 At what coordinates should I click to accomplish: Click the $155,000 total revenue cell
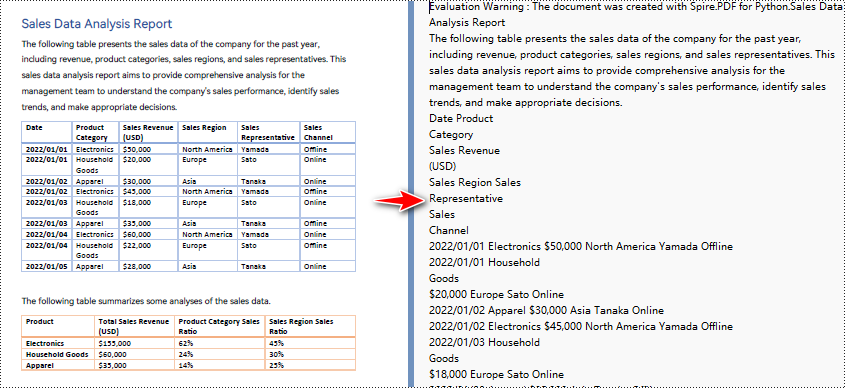(134, 343)
